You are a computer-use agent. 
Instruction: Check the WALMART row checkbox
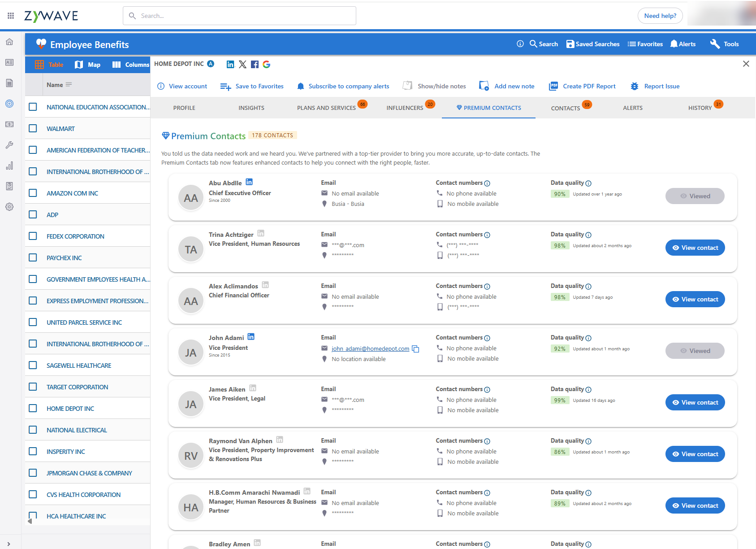33,128
